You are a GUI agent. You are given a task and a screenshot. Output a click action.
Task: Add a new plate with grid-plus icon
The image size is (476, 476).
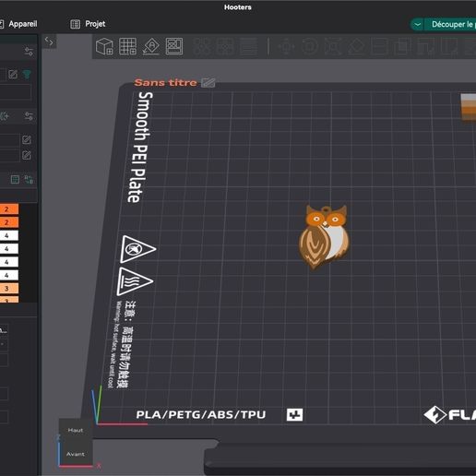(x=127, y=46)
